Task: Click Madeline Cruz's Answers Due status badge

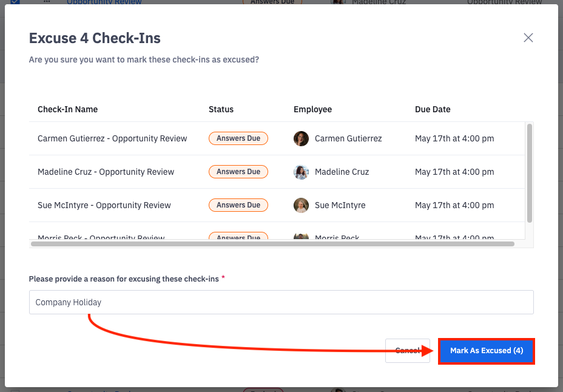Action: [x=238, y=172]
